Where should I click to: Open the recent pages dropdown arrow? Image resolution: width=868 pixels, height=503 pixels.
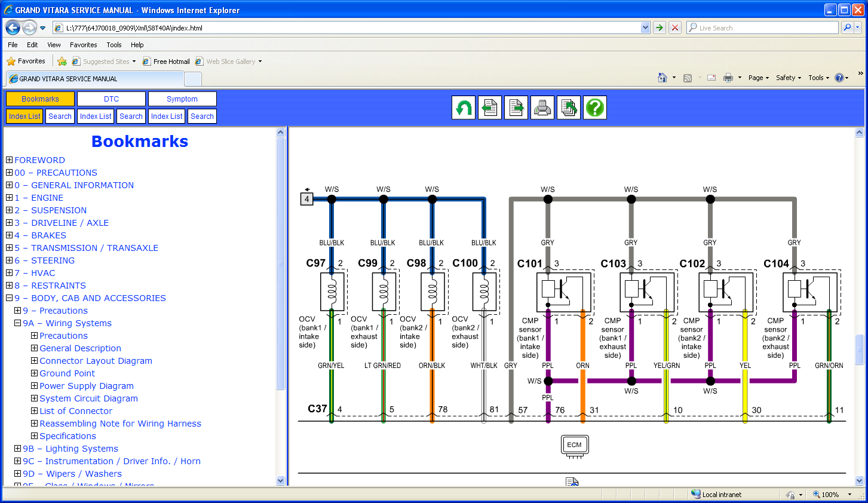42,28
